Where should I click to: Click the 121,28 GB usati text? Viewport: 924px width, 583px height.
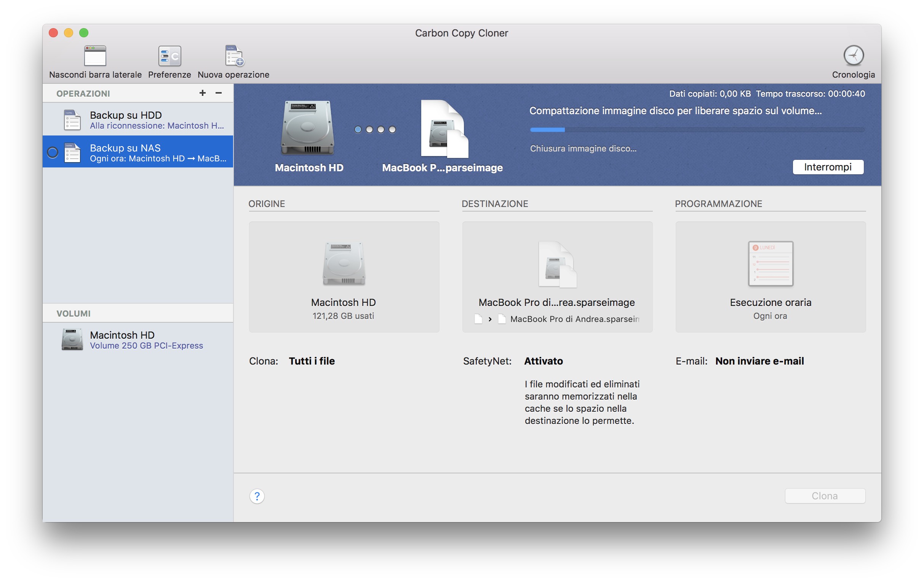[343, 316]
